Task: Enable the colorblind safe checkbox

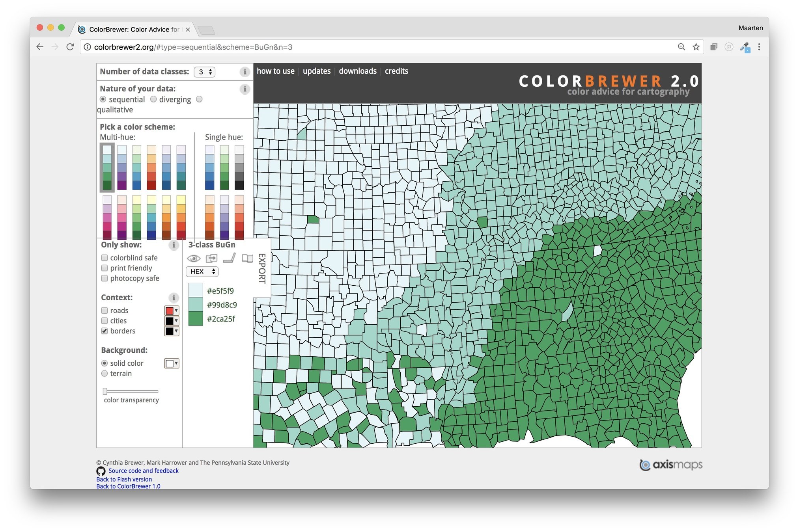Action: (105, 258)
